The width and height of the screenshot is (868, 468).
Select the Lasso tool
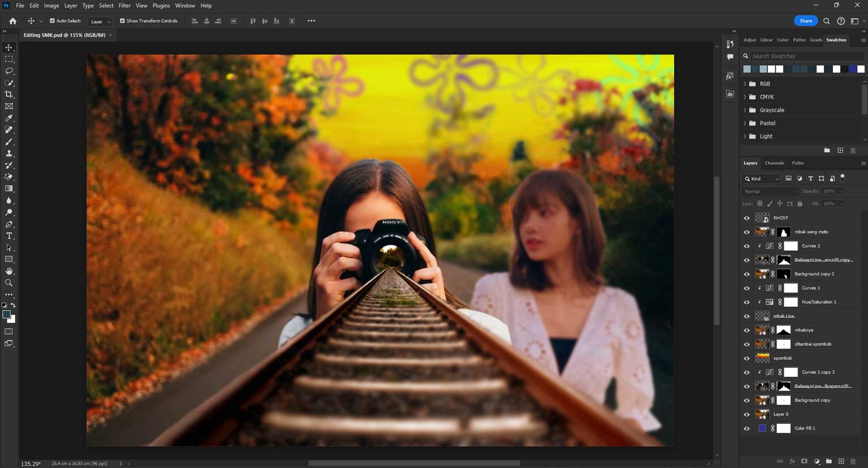point(9,71)
